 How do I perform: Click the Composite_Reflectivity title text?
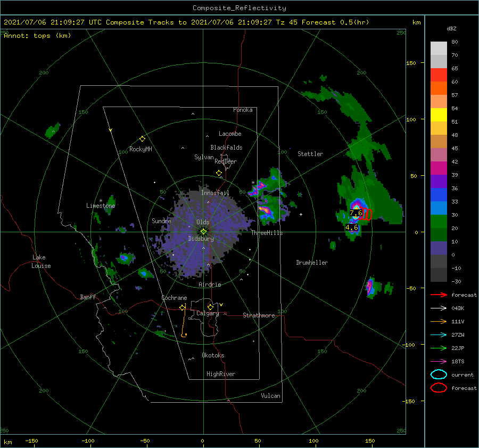click(x=239, y=8)
